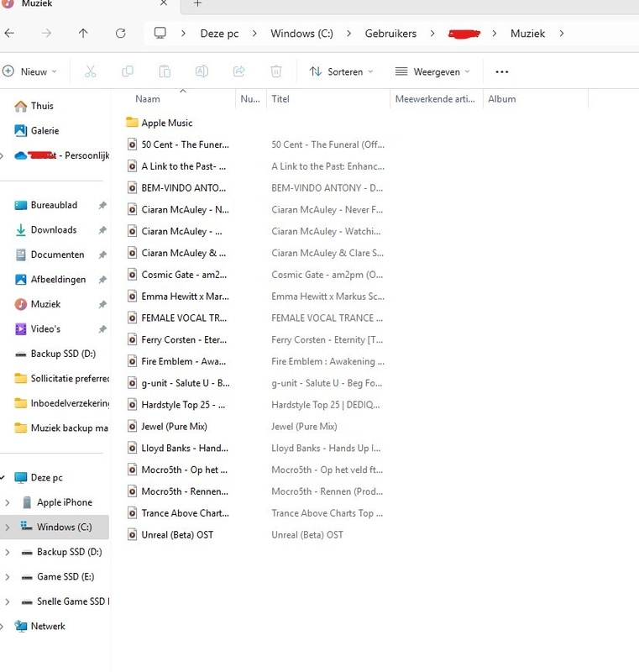Click the Share icon in toolbar
639x672 pixels.
point(239,71)
